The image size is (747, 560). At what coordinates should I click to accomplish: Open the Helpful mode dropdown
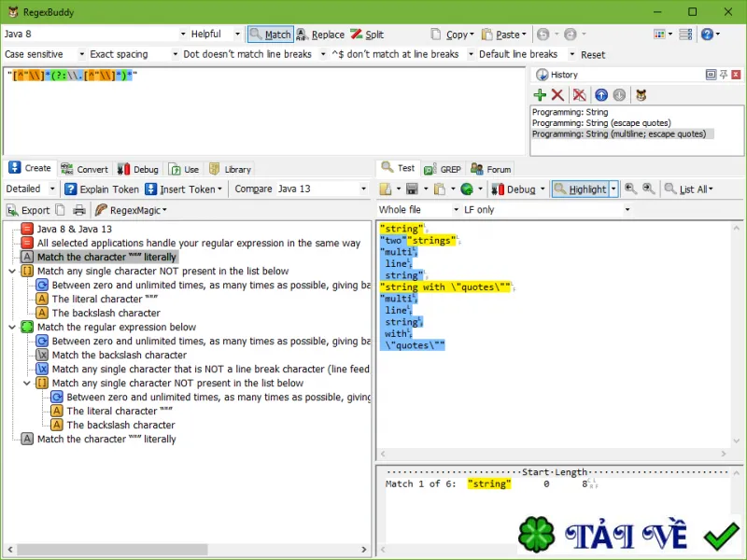point(237,35)
